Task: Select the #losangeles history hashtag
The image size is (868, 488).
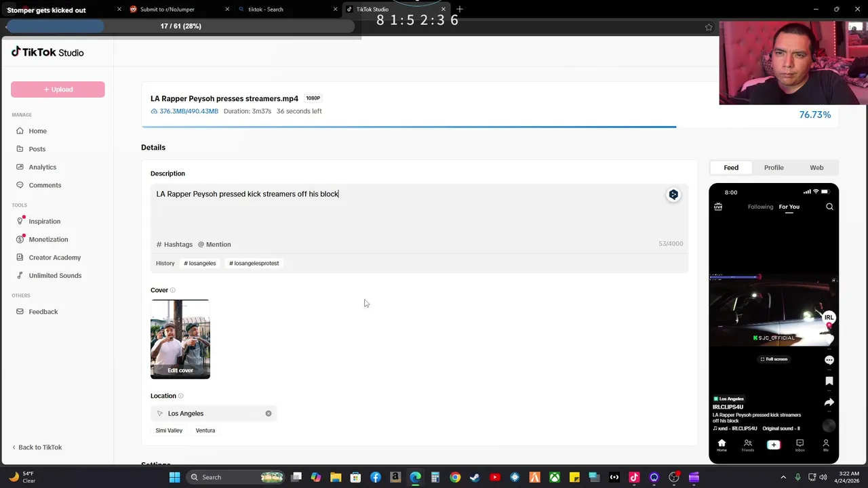Action: click(x=200, y=263)
